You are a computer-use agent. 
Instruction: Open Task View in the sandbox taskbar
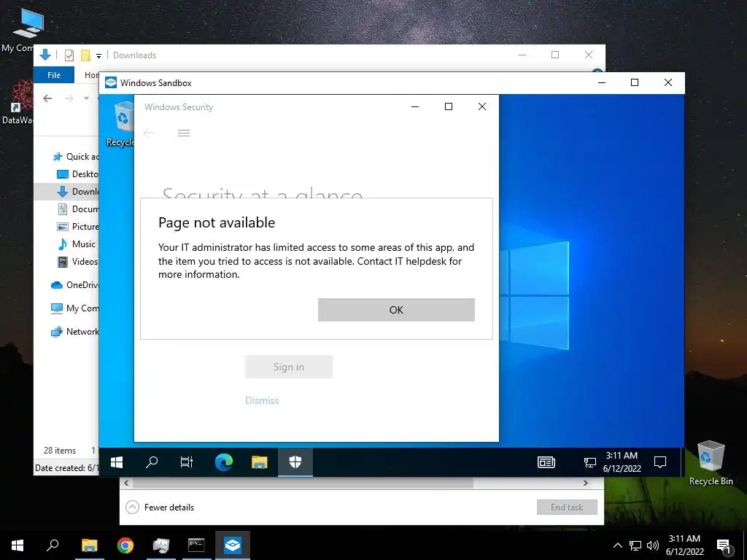pos(187,462)
